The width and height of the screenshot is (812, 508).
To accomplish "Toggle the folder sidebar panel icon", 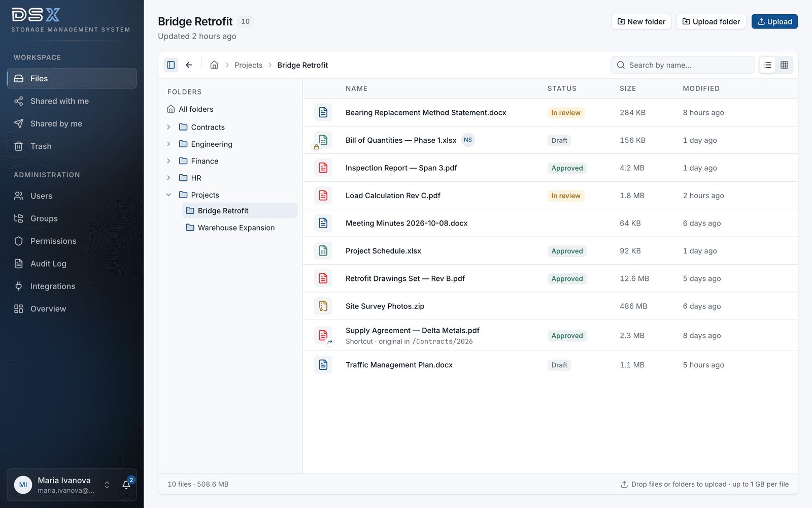I will point(171,65).
